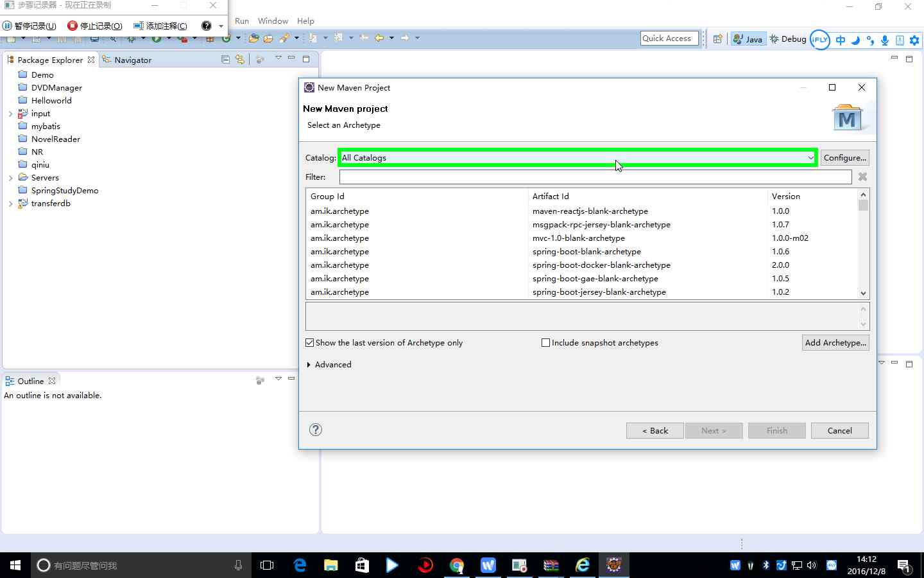Click the archetype table scroll up arrow

click(x=863, y=195)
